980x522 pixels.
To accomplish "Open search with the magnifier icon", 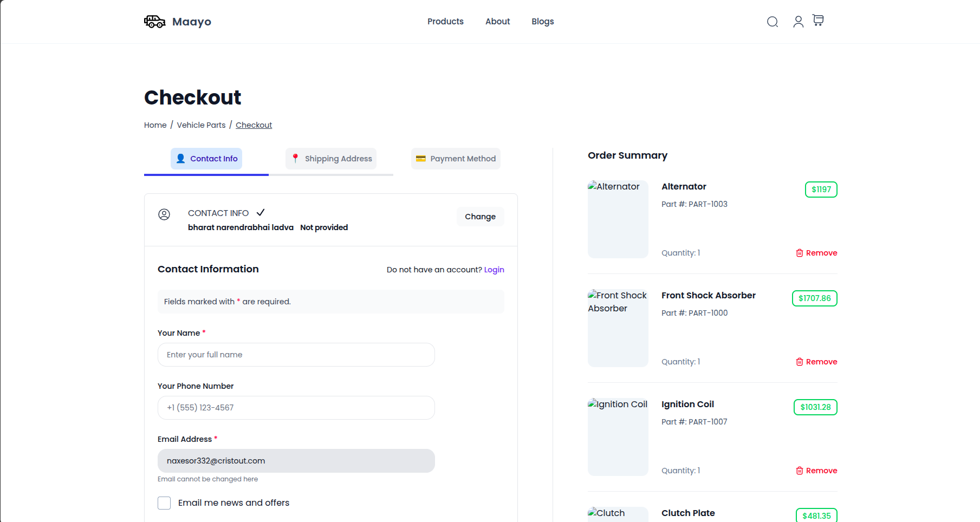I will (773, 22).
